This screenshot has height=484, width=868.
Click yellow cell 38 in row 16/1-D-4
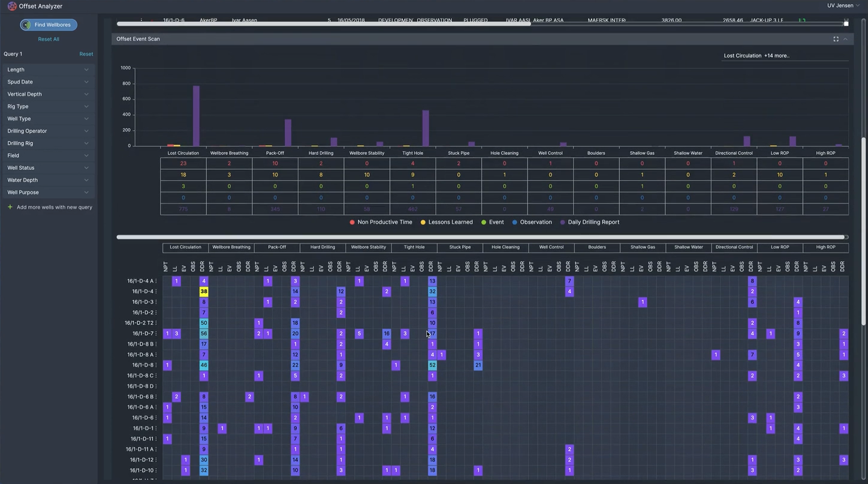pyautogui.click(x=204, y=291)
